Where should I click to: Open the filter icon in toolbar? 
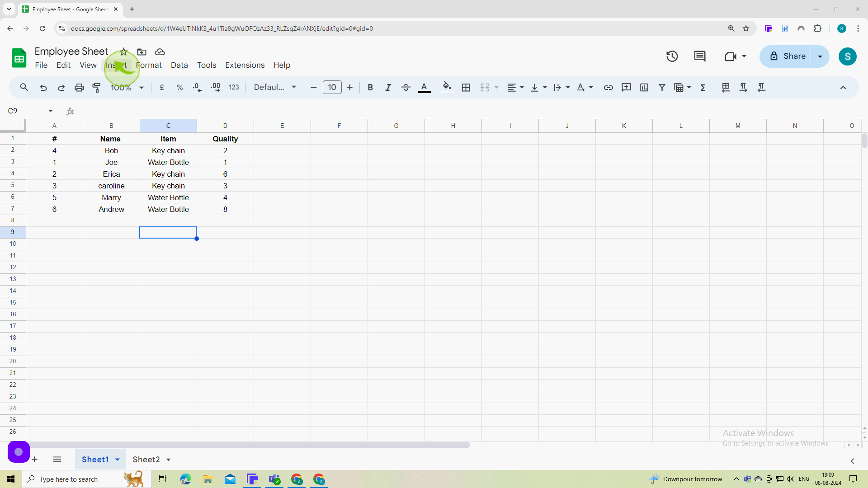pyautogui.click(x=662, y=87)
